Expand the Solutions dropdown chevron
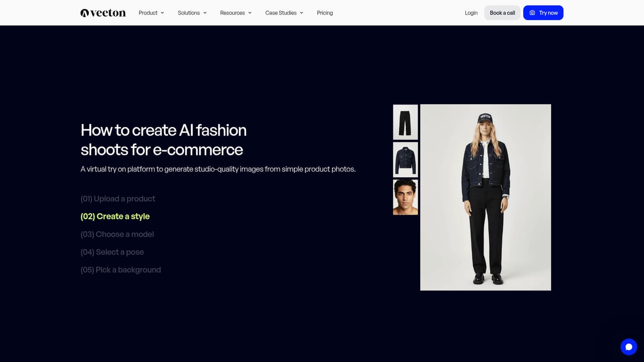The width and height of the screenshot is (644, 362). pyautogui.click(x=205, y=13)
